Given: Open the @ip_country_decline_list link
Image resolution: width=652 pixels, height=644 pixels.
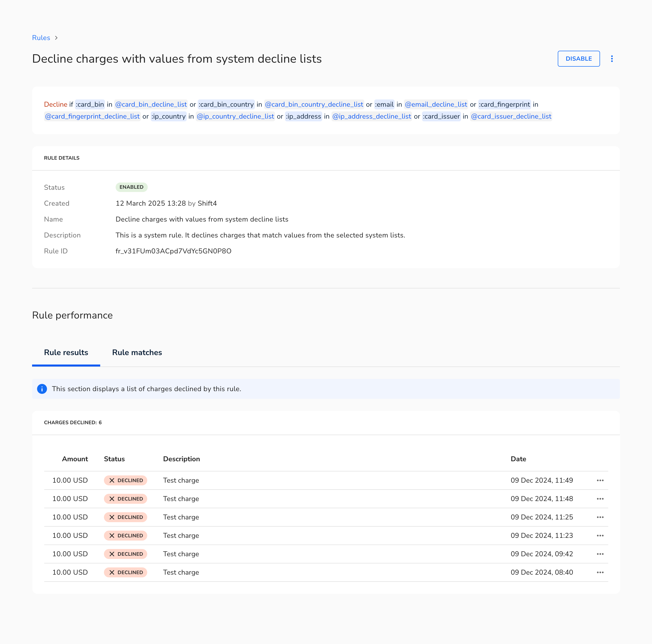Looking at the screenshot, I should point(235,116).
